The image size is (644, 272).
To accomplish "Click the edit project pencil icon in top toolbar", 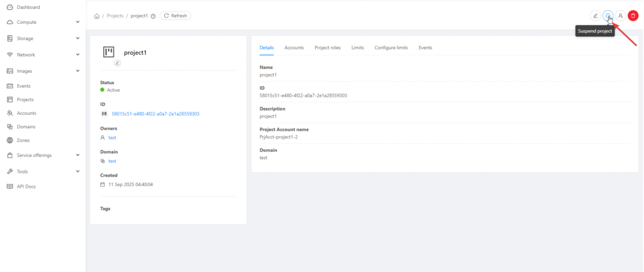I will [x=595, y=16].
